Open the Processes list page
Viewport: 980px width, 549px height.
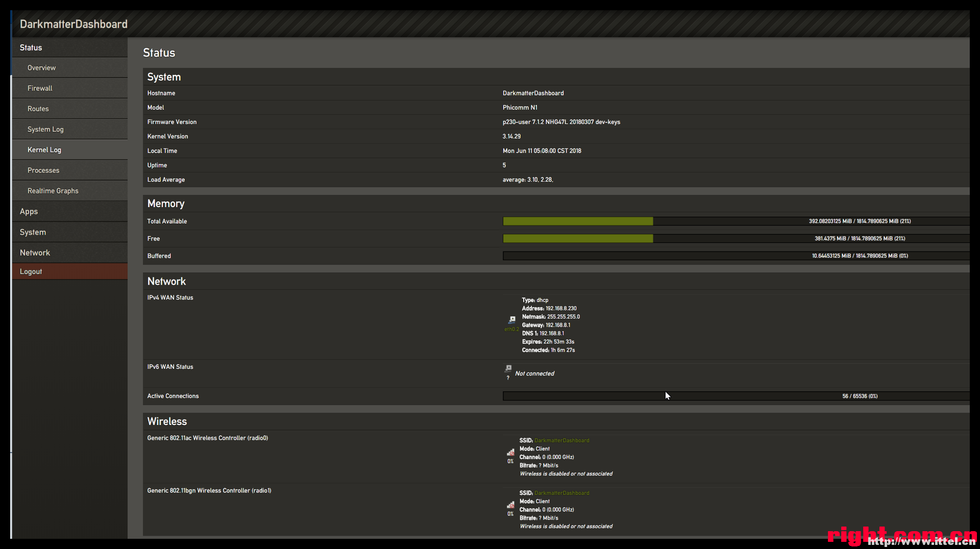(70, 170)
